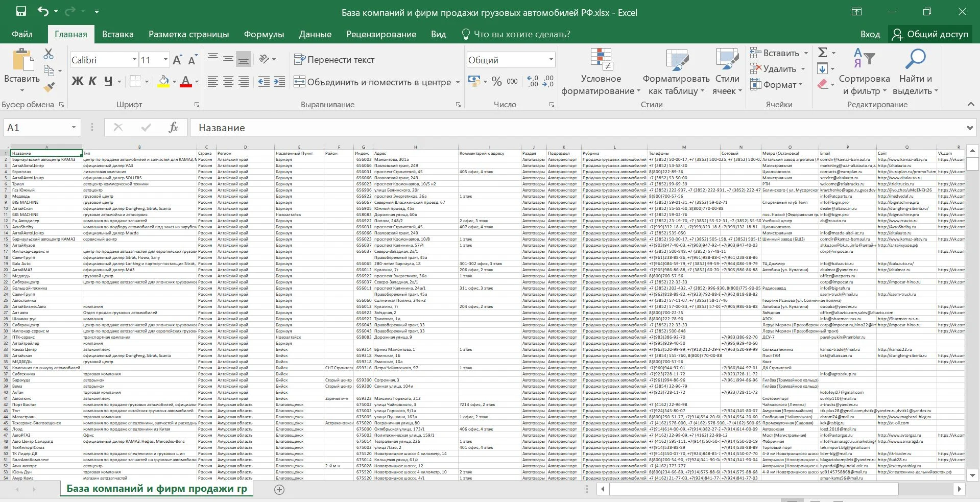The image size is (980, 502).
Task: Align cell text left
Action: click(213, 82)
